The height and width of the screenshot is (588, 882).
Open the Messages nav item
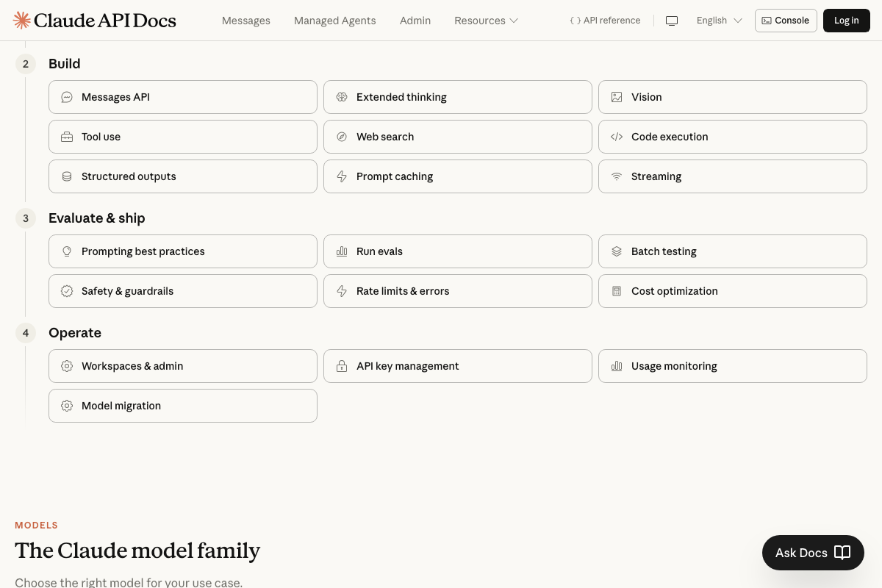[246, 21]
